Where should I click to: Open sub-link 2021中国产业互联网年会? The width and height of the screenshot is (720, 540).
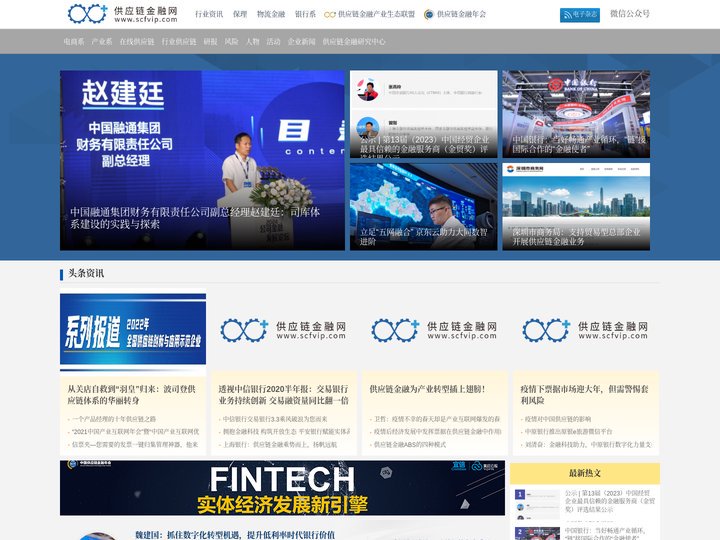[x=135, y=432]
